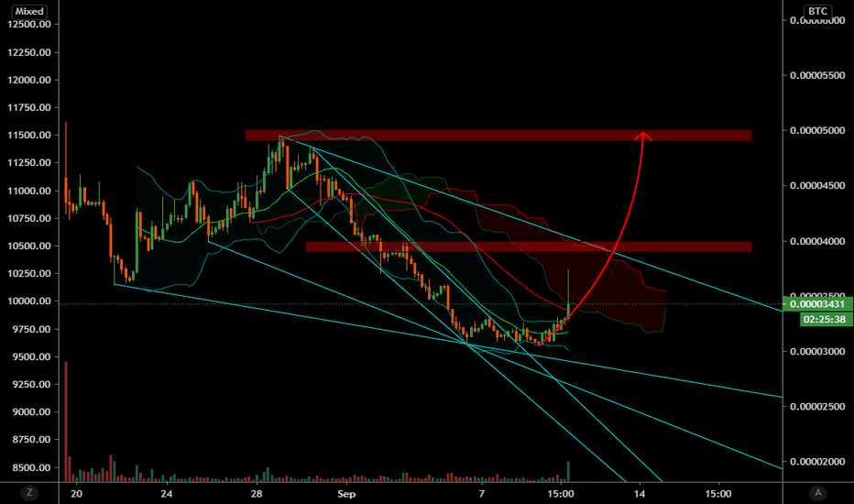854x504 pixels.
Task: Toggle the A auto-scale button
Action: (x=817, y=493)
